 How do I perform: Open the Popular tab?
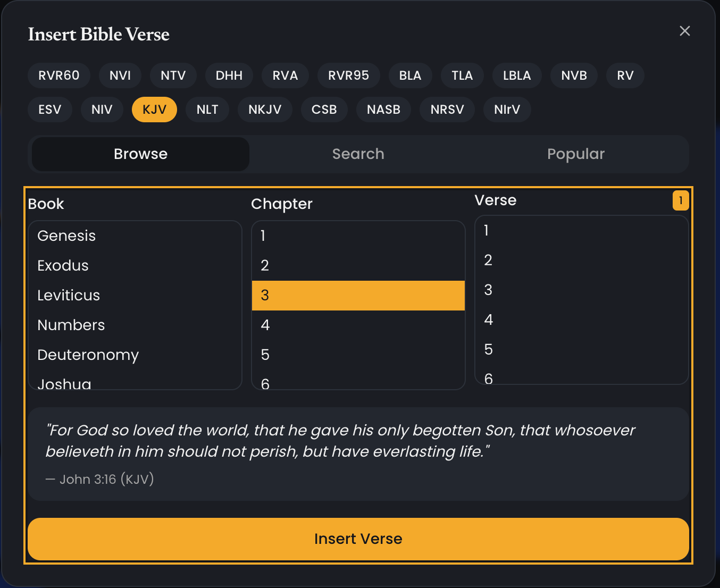point(575,154)
